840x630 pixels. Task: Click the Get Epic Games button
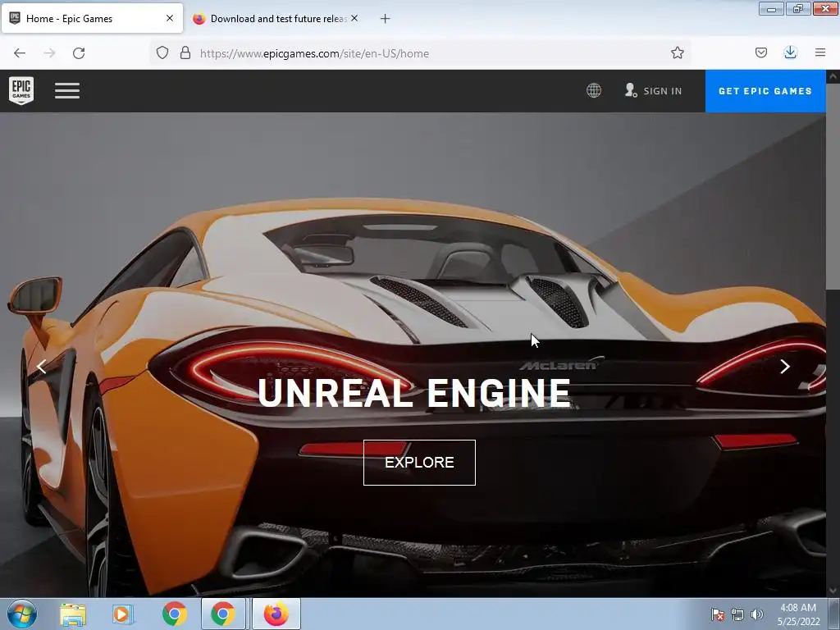point(765,91)
